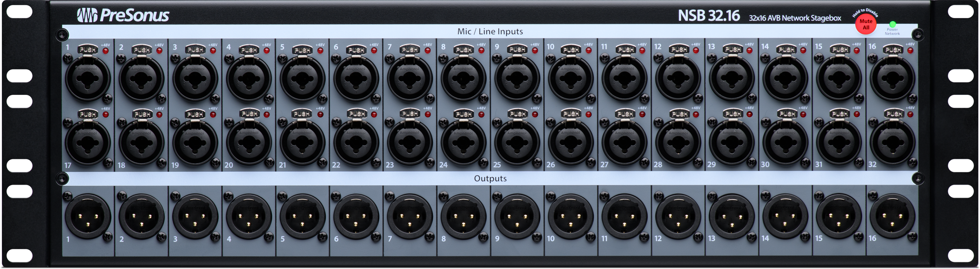Screen dimensions: 980x269
Task: Click the green Power Network LED
Action: tap(893, 24)
